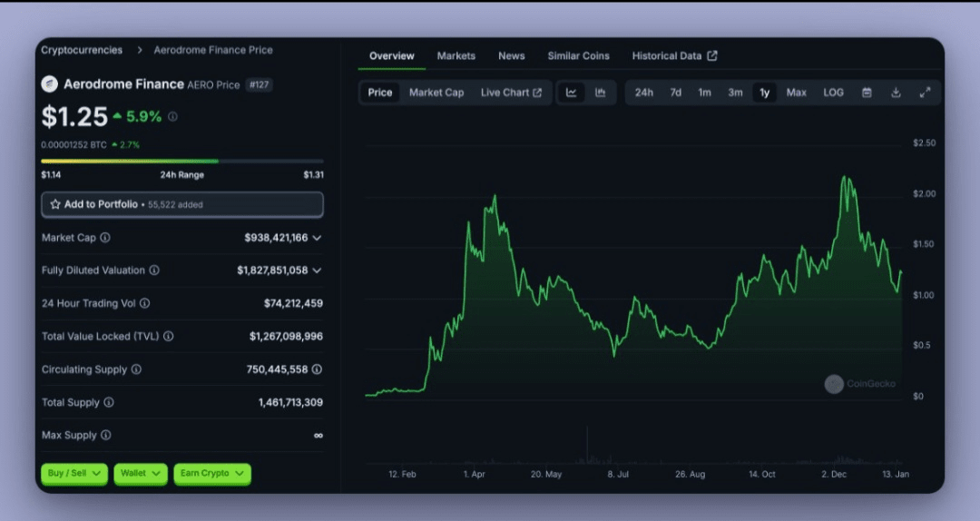980x521 pixels.
Task: Open the Similar Coins tab
Action: point(578,55)
